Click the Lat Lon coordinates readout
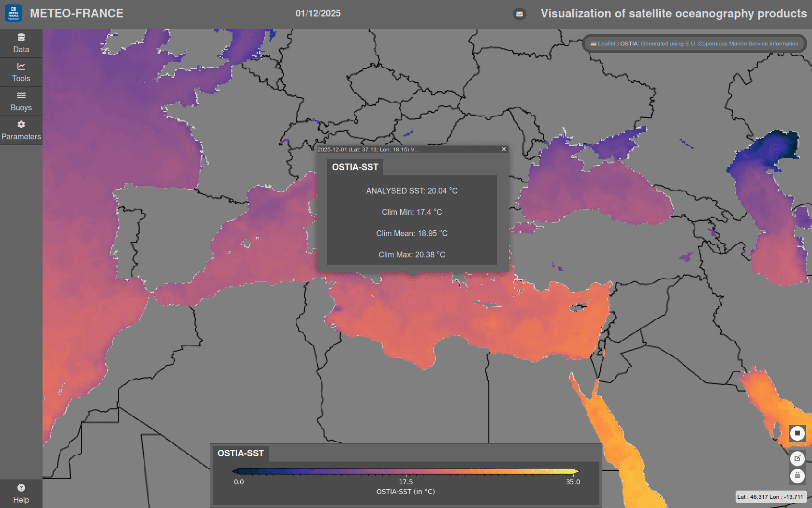Screen dimensions: 812x508 tap(770, 497)
